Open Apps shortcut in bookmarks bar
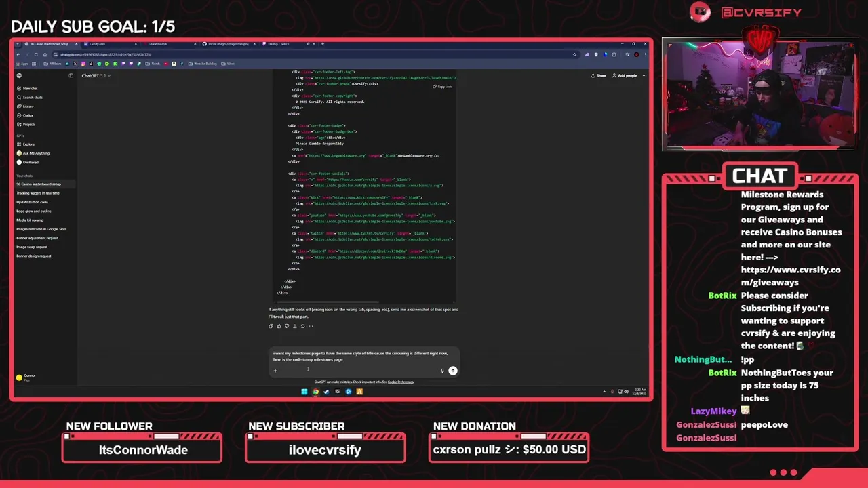 point(23,64)
